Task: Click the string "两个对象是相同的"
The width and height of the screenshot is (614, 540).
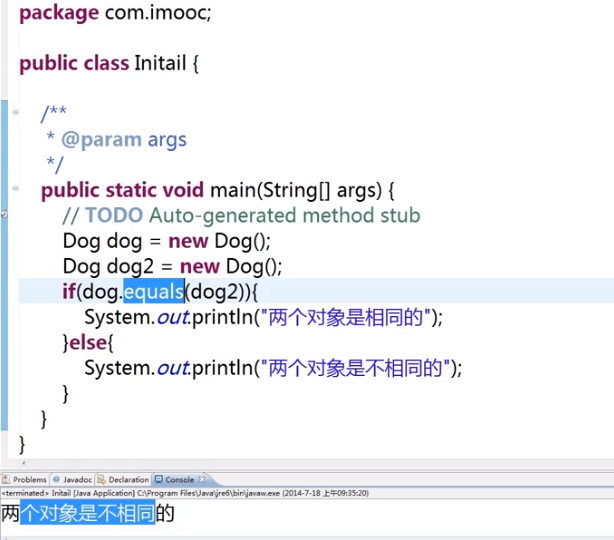Action: (346, 317)
